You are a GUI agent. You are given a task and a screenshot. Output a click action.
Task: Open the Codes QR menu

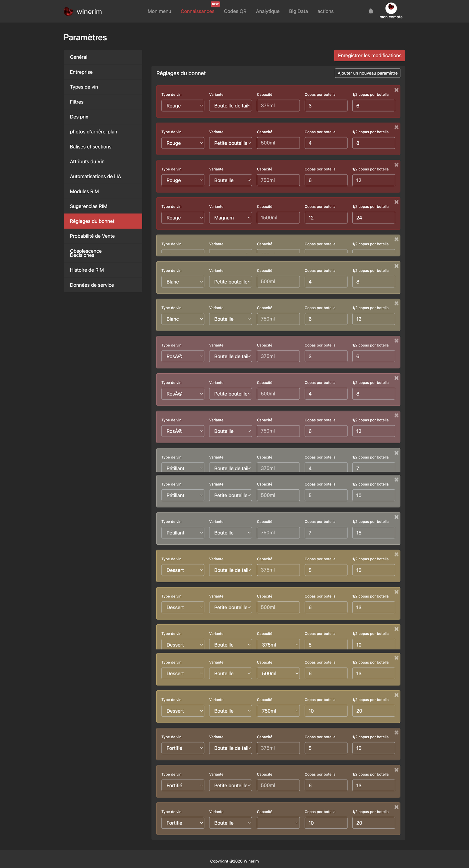tap(235, 11)
